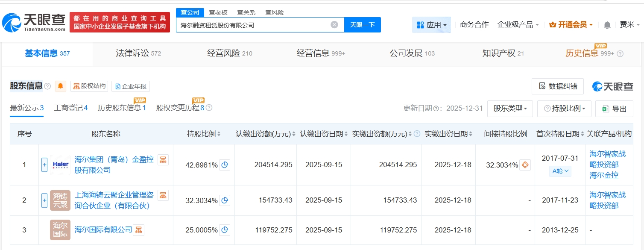Viewport: 644px width, 250px height.
Task: Open the 企业级产品 dropdown
Action: (x=518, y=25)
